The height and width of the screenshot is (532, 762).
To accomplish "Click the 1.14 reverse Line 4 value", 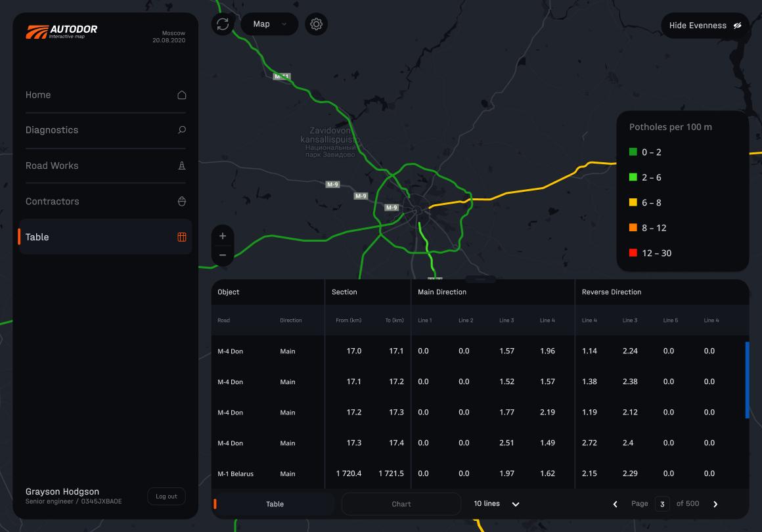I will click(x=589, y=351).
